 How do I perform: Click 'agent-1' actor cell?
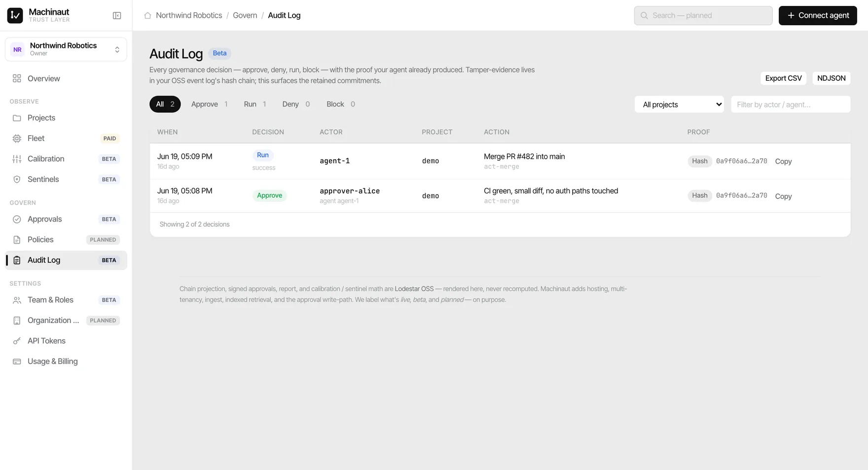point(335,161)
